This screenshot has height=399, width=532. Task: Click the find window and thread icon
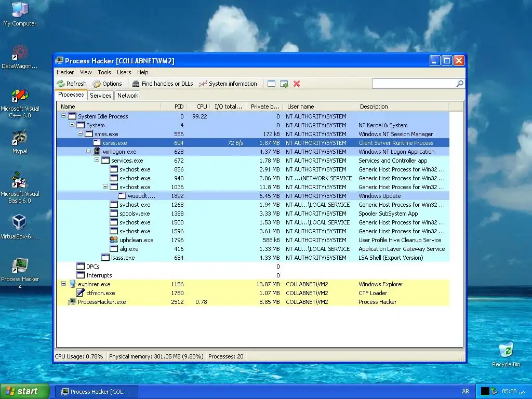tap(284, 84)
